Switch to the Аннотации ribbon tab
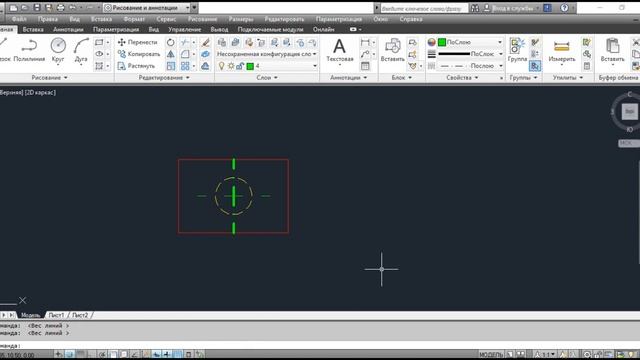The height and width of the screenshot is (360, 640). (x=68, y=29)
